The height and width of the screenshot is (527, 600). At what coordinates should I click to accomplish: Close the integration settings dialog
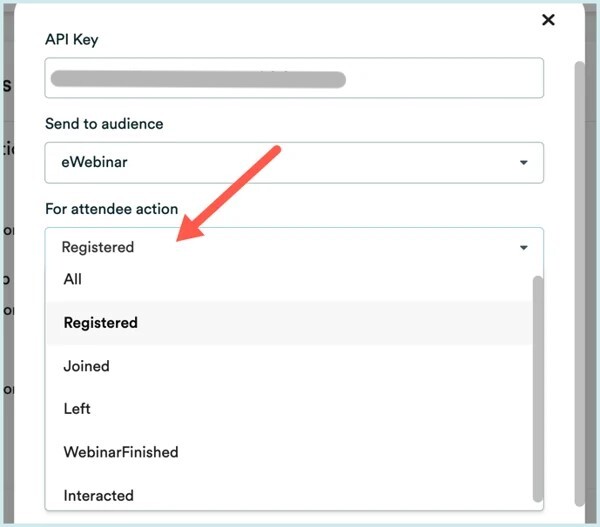(547, 19)
